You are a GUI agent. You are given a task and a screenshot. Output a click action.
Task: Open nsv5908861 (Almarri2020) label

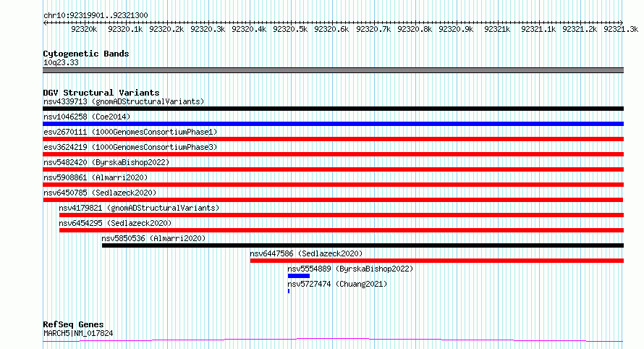click(96, 177)
